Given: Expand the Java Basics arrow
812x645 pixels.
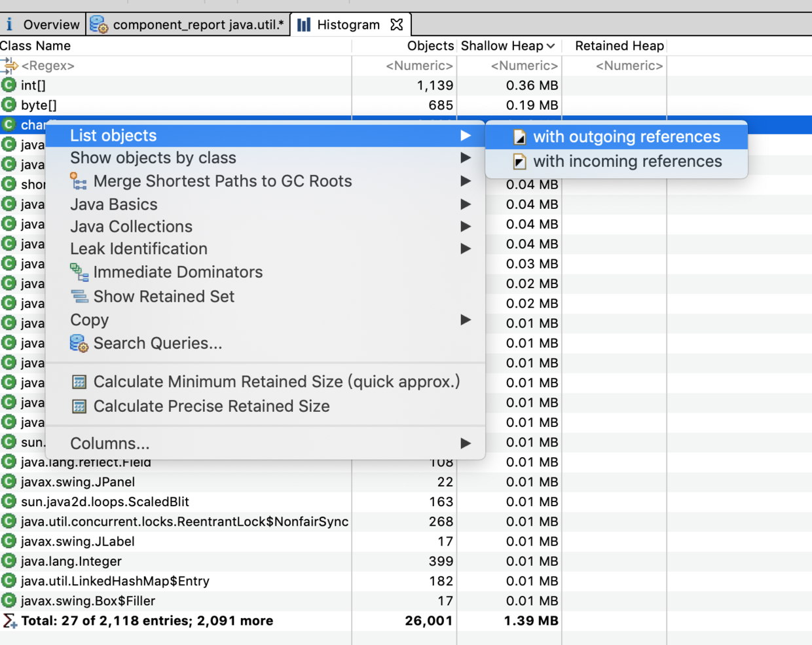Looking at the screenshot, I should click(x=466, y=204).
